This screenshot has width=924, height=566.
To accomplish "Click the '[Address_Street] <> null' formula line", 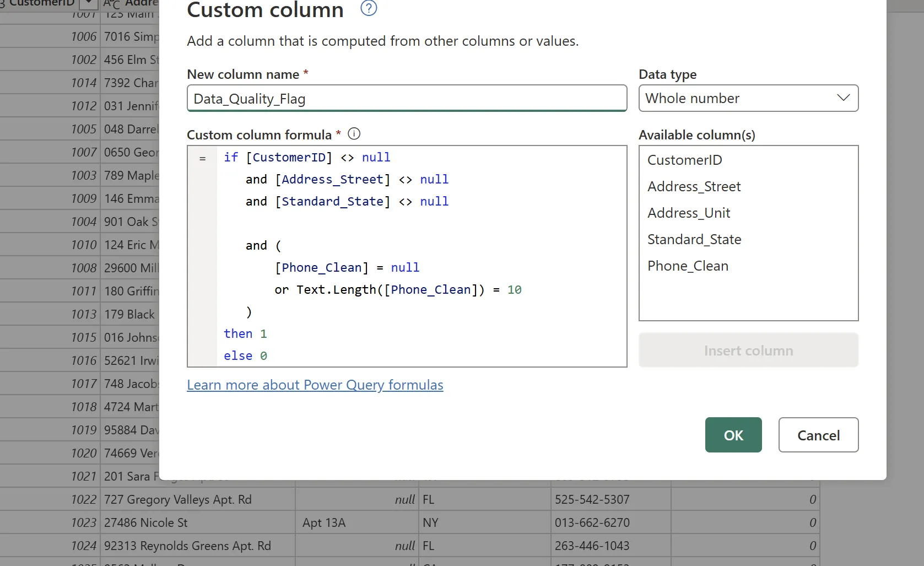I will click(347, 179).
